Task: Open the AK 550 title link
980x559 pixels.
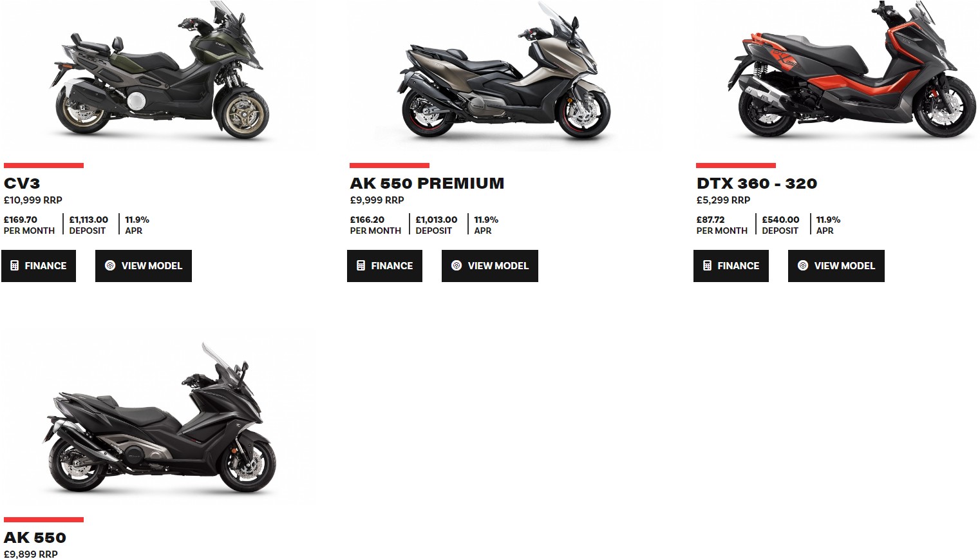Action: [35, 538]
